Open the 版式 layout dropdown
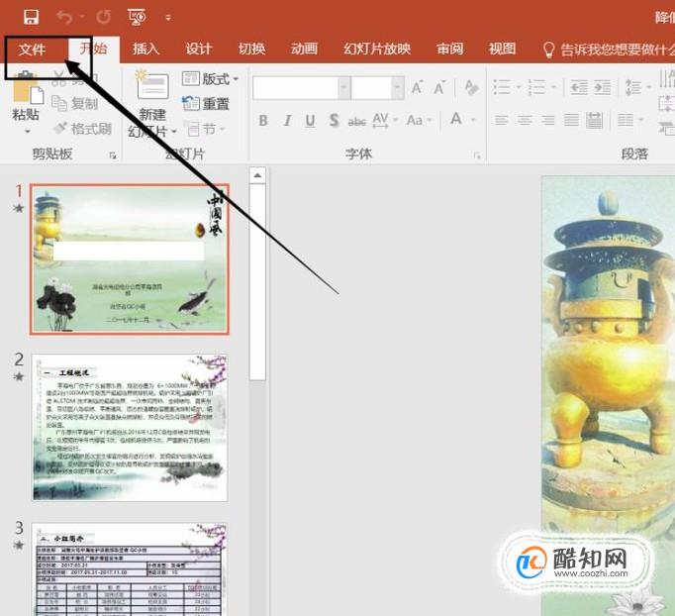The height and width of the screenshot is (616, 675). click(x=210, y=79)
